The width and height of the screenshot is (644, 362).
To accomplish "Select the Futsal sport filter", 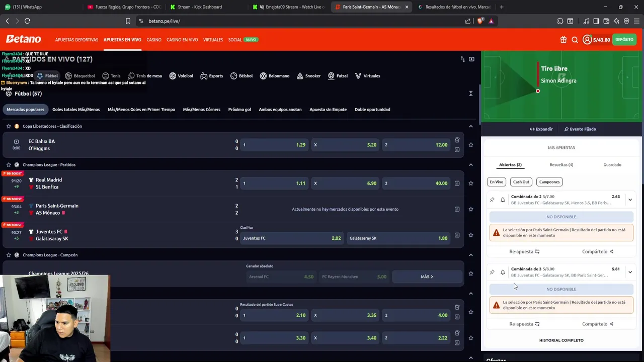I will 338,76.
